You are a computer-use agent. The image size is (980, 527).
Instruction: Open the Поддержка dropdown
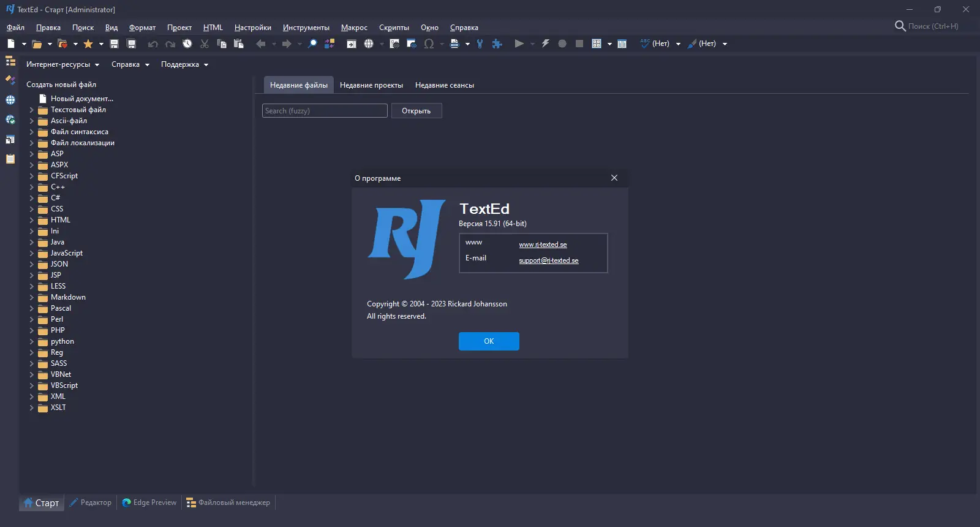click(x=184, y=64)
